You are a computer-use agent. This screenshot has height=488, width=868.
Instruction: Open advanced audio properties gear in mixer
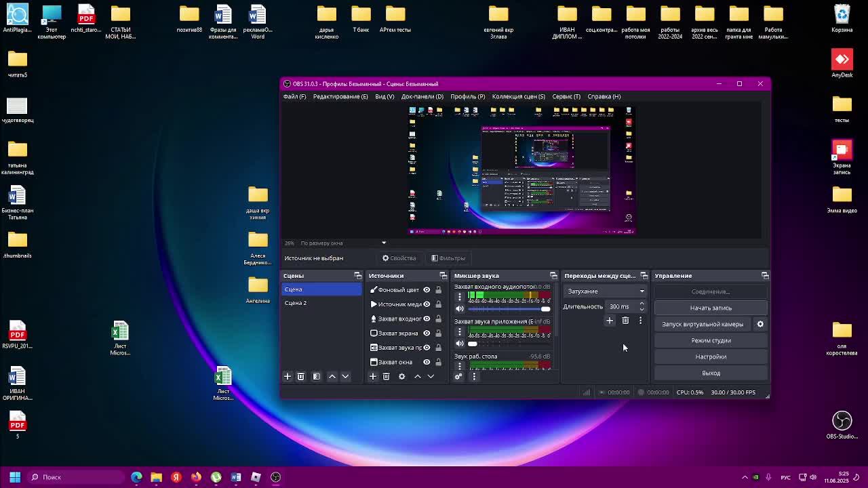point(458,376)
